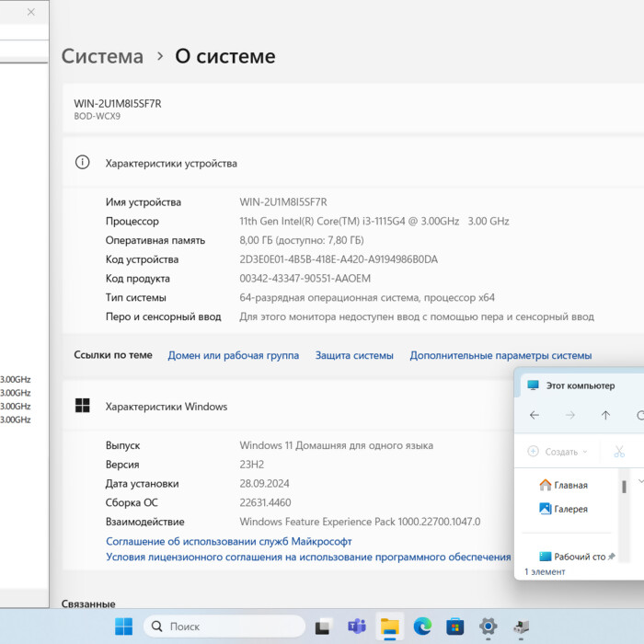Viewport: 644px width, 644px height.
Task: Click the Cut scissors icon in Explorer
Action: [619, 452]
